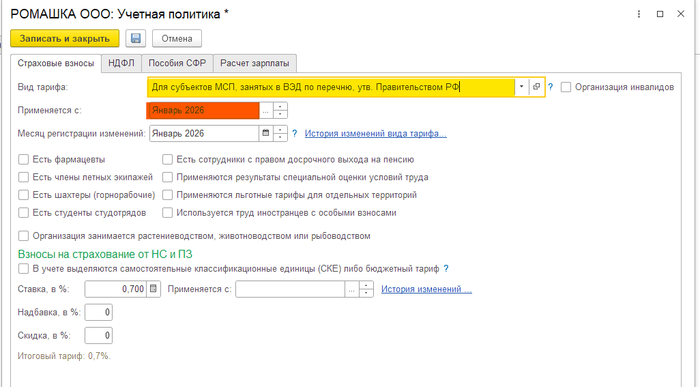
Task: Click Месяц регистрации изменений input field
Action: coord(204,133)
